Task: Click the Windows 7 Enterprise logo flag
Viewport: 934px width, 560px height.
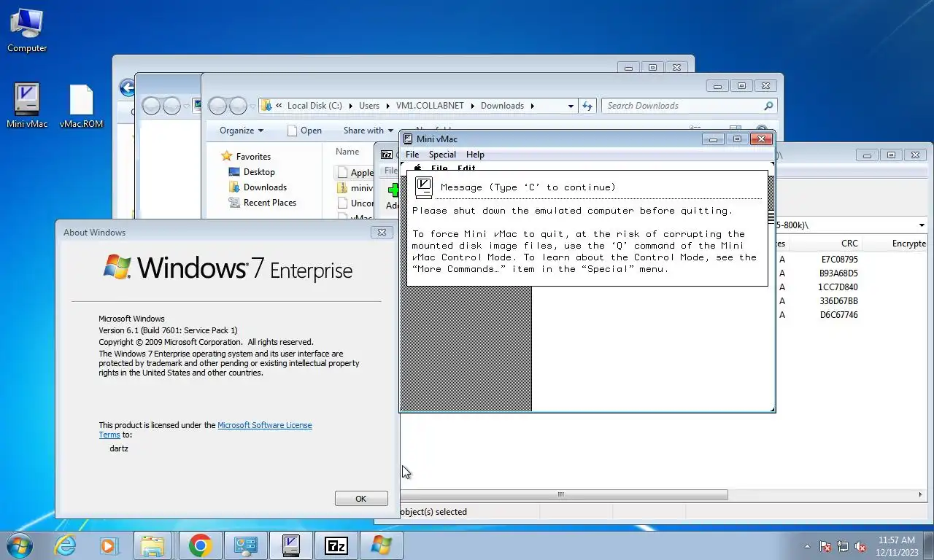Action: (x=117, y=267)
